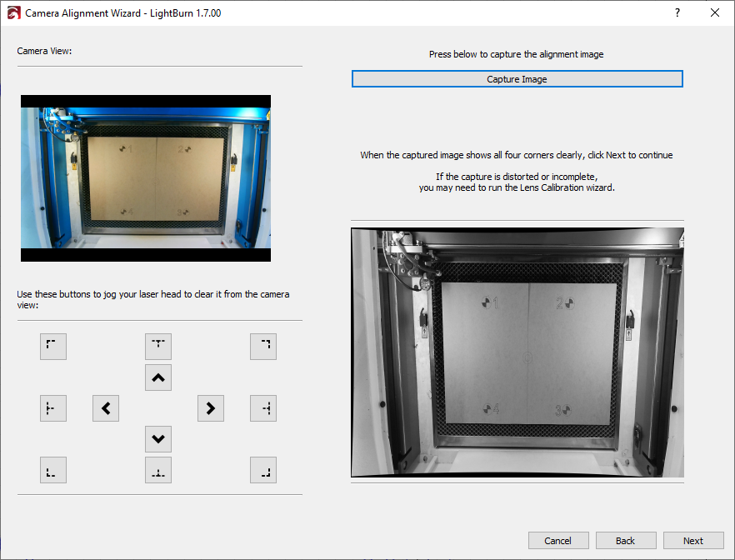Screen dimensions: 735x560
Task: Click the LightBurn icon in title bar
Action: [x=12, y=13]
